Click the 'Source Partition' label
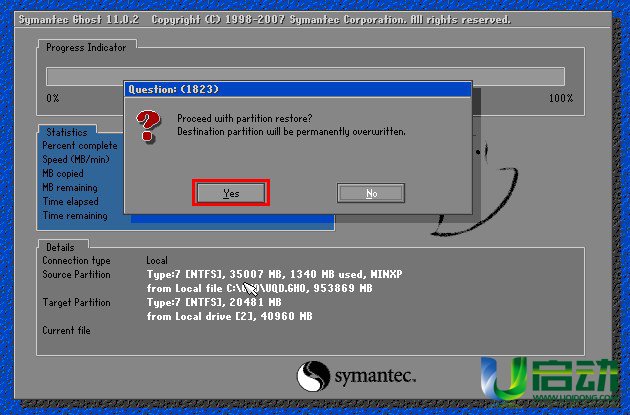The height and width of the screenshot is (415, 630). click(76, 274)
